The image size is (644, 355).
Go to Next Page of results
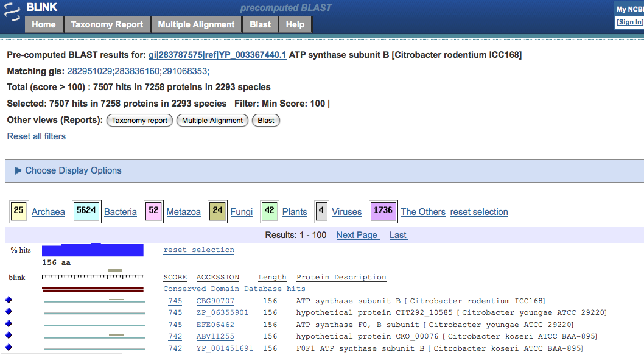(x=357, y=235)
